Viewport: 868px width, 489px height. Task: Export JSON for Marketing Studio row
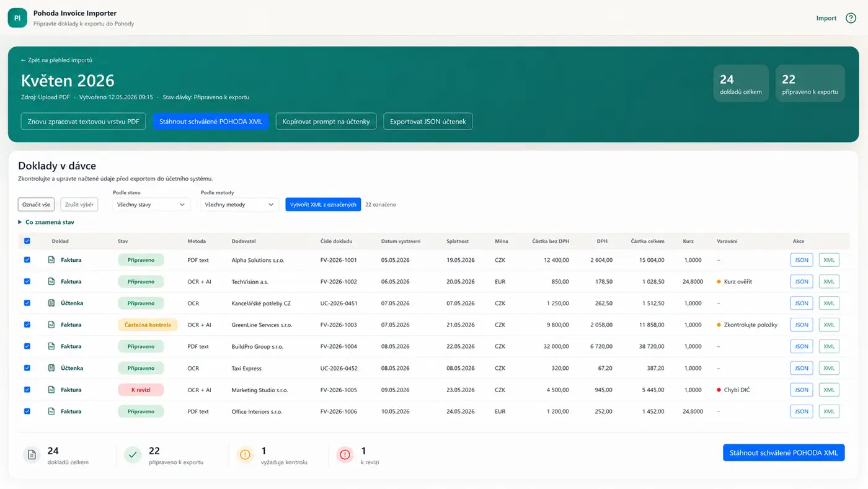pyautogui.click(x=802, y=390)
